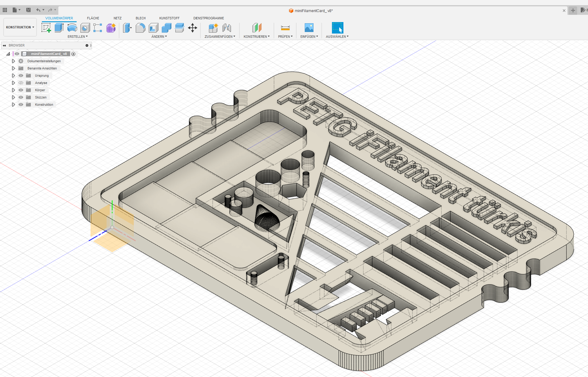Open the ERSTELLEN dropdown menu
This screenshot has width=588, height=377.
tap(78, 37)
